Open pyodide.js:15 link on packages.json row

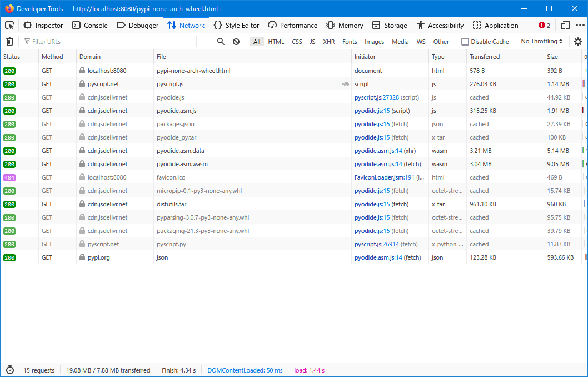tap(372, 124)
